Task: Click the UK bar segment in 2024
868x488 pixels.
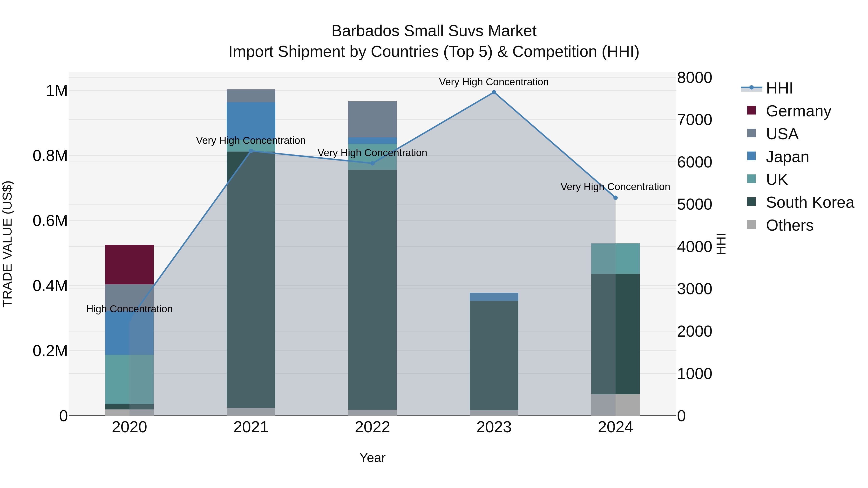Action: pyautogui.click(x=616, y=259)
